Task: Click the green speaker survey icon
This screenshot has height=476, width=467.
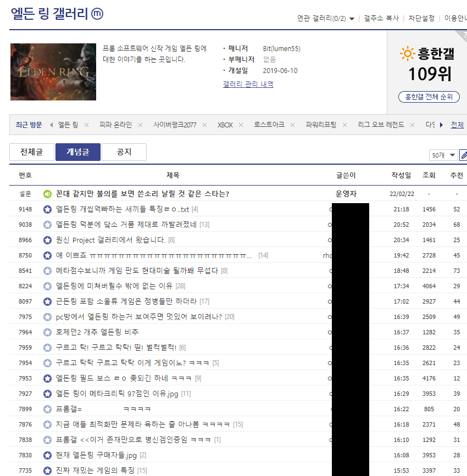Action: tap(47, 194)
